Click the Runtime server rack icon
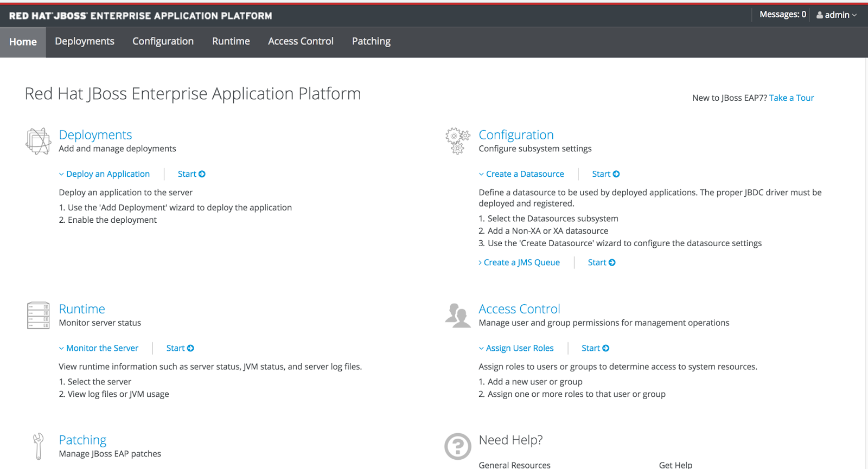This screenshot has height=469, width=868. pyautogui.click(x=39, y=316)
